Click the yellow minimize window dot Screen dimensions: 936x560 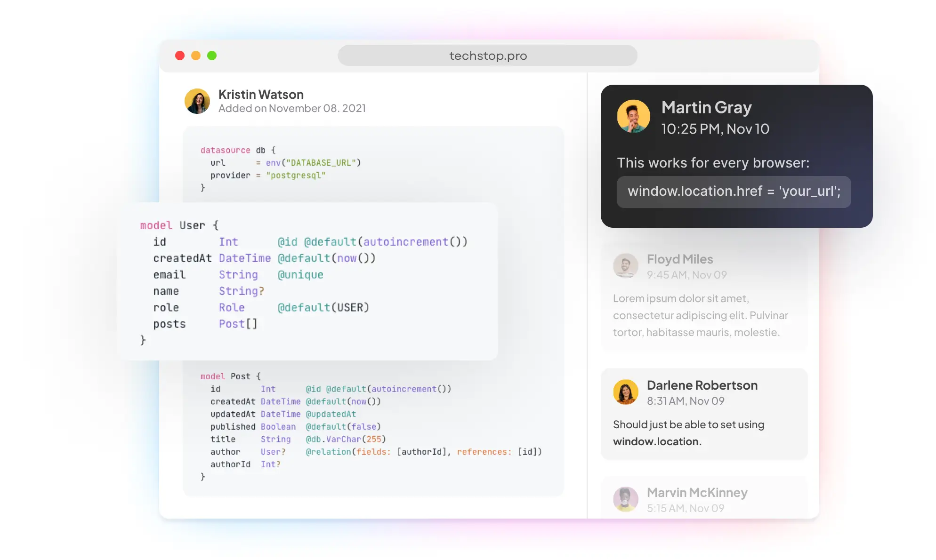click(x=196, y=56)
